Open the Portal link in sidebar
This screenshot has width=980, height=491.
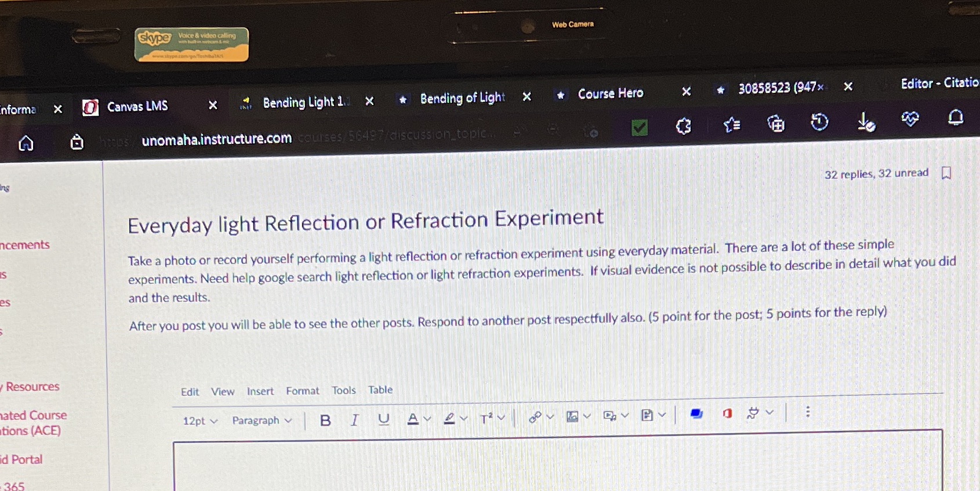pyautogui.click(x=21, y=460)
